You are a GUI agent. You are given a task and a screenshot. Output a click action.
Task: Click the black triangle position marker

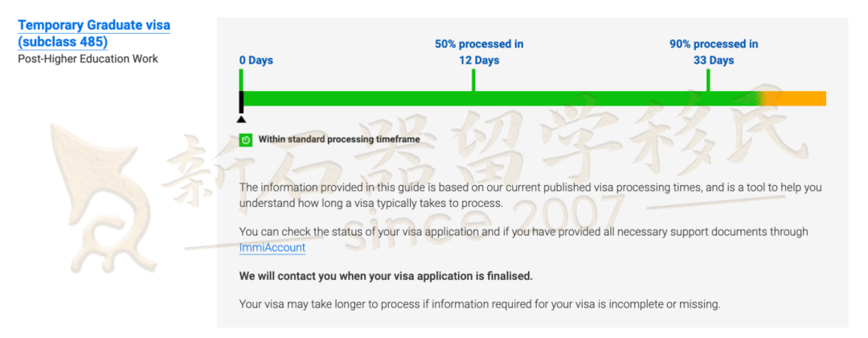coord(241,119)
